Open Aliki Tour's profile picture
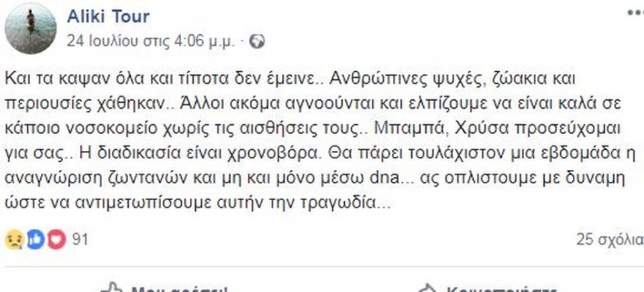The height and width of the screenshot is (292, 644). coord(31,28)
